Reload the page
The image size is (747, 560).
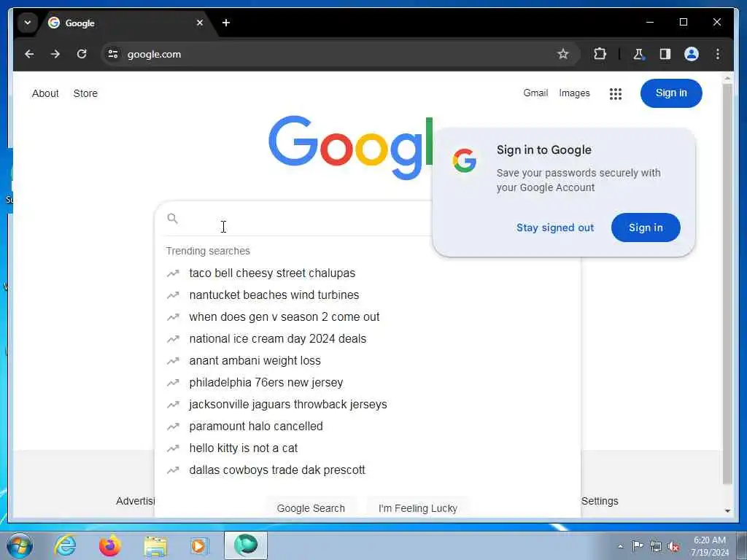82,54
